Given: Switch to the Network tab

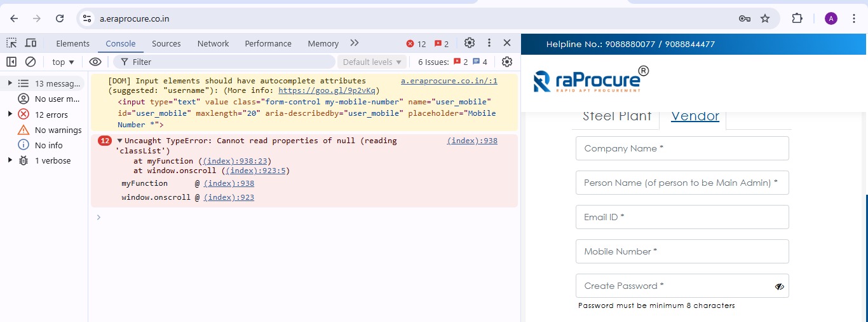Looking at the screenshot, I should 213,43.
